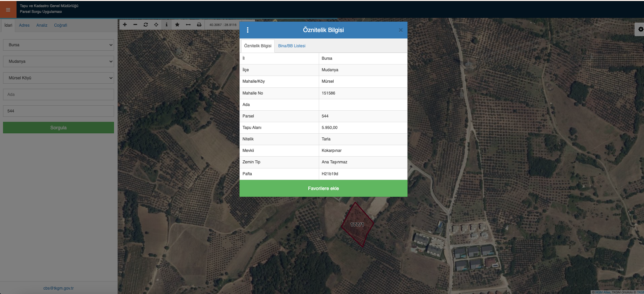Expand the Bursa province dropdown
Screen dimensions: 644x294
58,45
